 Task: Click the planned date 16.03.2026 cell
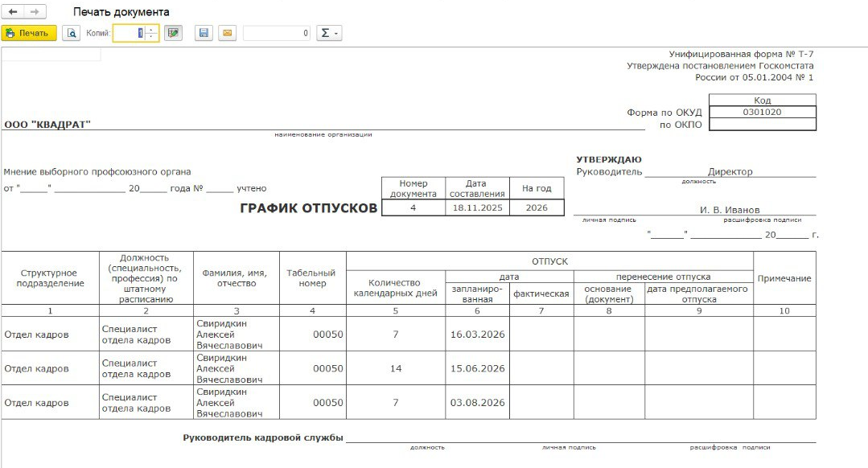[477, 335]
